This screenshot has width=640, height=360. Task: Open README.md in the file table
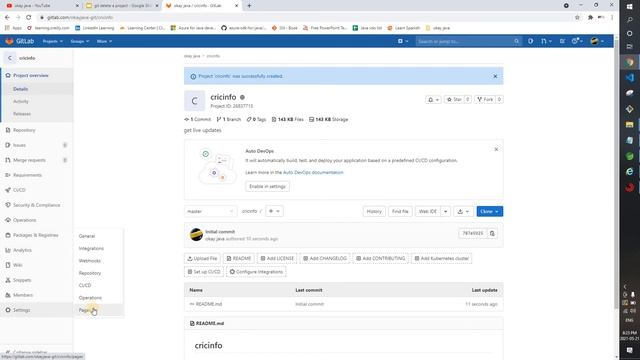point(209,304)
